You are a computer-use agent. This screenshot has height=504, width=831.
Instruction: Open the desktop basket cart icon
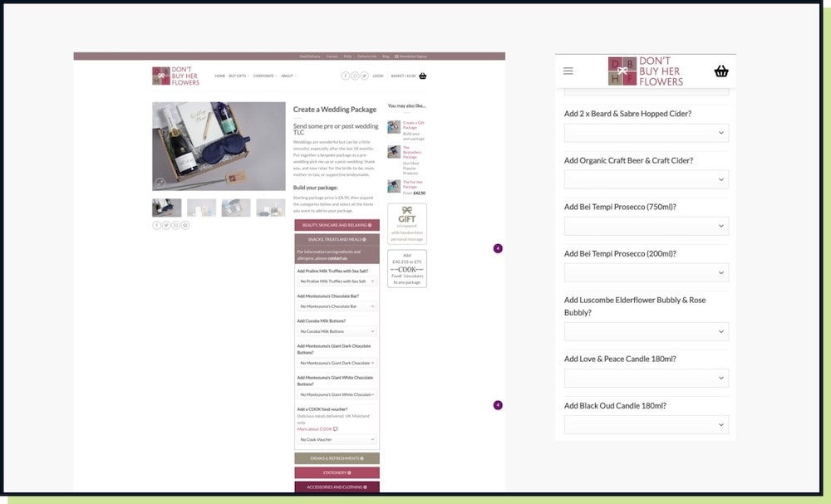click(422, 76)
